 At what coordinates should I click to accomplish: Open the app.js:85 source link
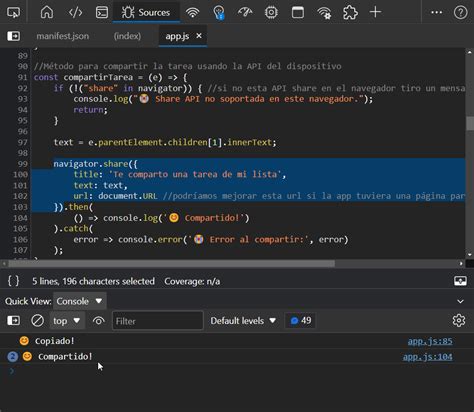(x=430, y=341)
